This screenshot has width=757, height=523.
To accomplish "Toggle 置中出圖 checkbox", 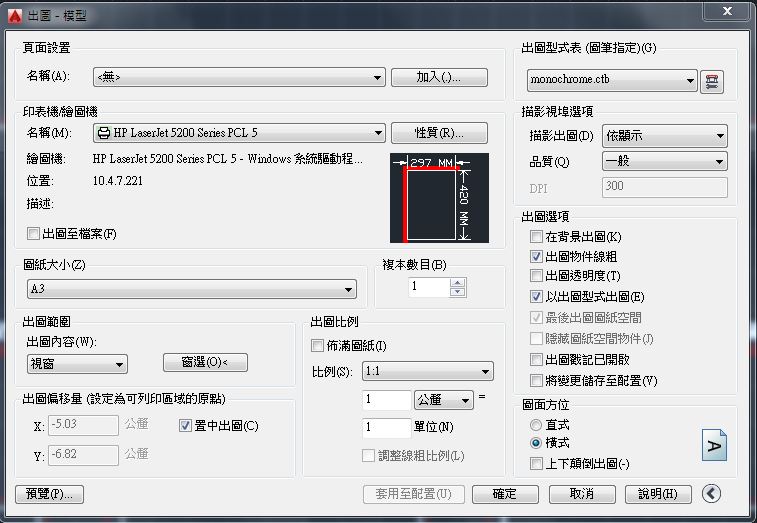I will pos(185,425).
